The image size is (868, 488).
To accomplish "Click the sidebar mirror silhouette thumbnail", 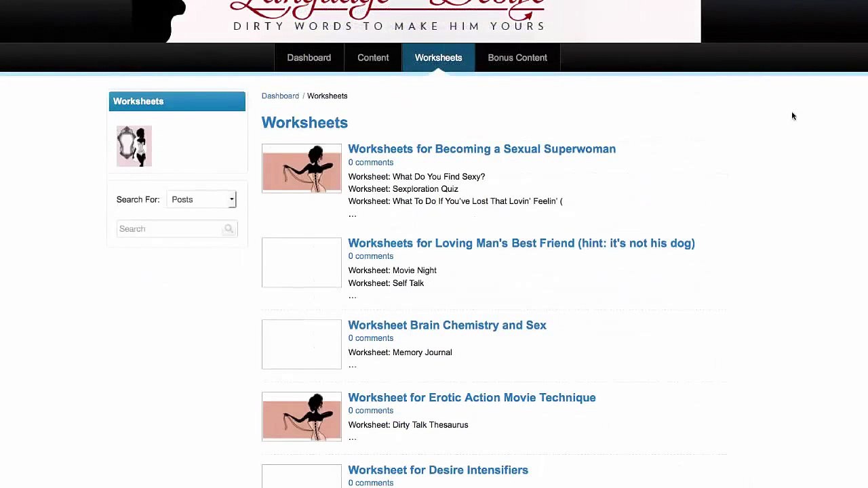I will coord(134,146).
